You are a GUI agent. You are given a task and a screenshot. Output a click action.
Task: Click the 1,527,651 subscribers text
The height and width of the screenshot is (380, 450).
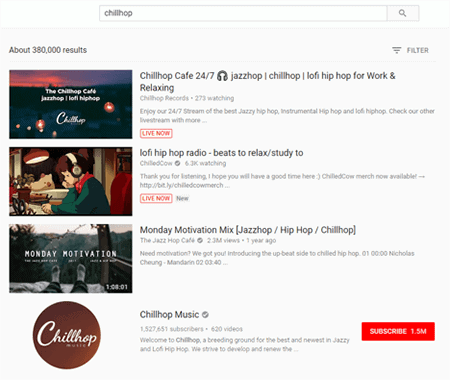(172, 329)
